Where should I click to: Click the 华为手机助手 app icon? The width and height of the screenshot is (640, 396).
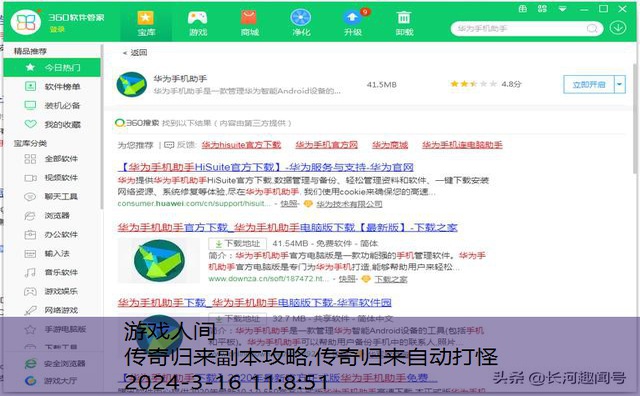tap(131, 85)
